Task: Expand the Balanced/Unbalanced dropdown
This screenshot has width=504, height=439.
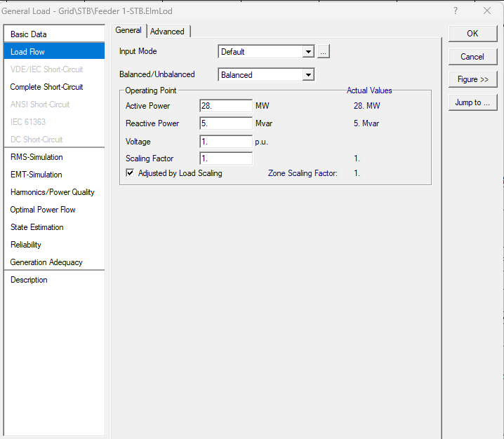Action: coord(307,75)
